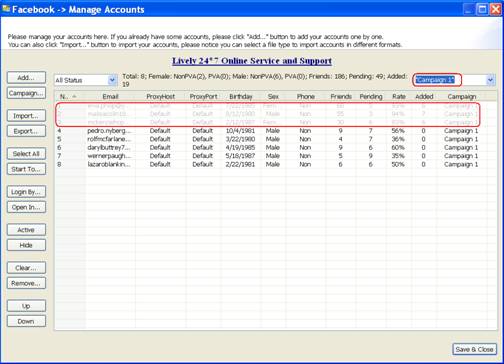Click the 56% rate cell
This screenshot has height=364, width=504.
398,131
